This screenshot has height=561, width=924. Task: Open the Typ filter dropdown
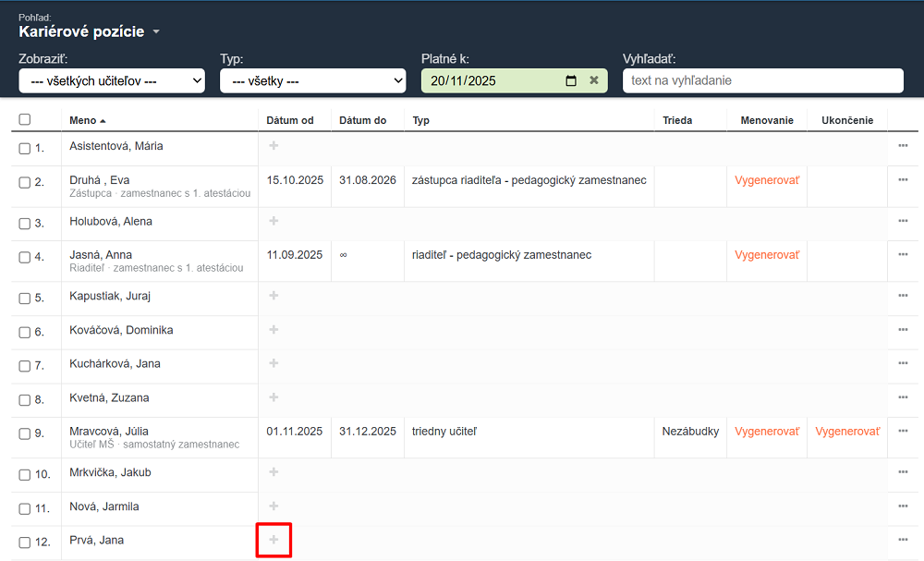tap(312, 81)
